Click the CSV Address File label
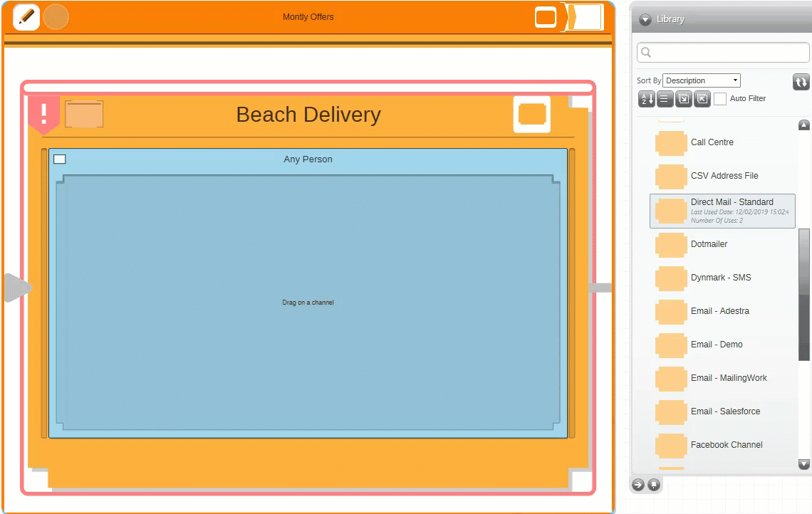Viewport: 812px width, 514px height. click(x=724, y=176)
